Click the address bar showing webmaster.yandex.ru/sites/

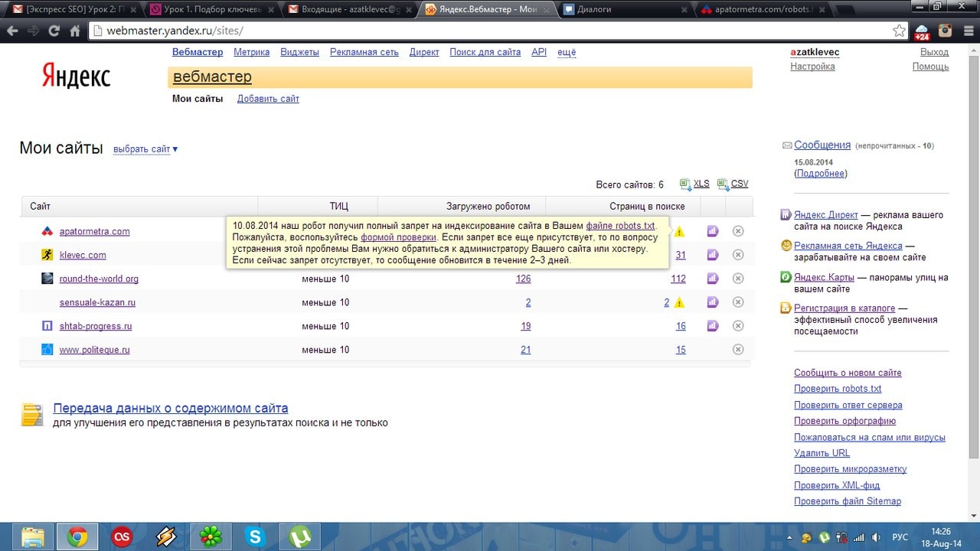pyautogui.click(x=498, y=31)
